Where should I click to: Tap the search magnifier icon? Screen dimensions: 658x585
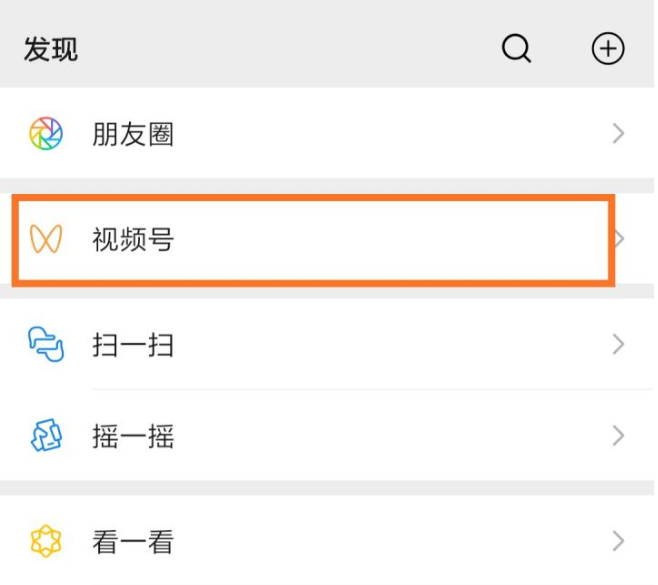516,49
